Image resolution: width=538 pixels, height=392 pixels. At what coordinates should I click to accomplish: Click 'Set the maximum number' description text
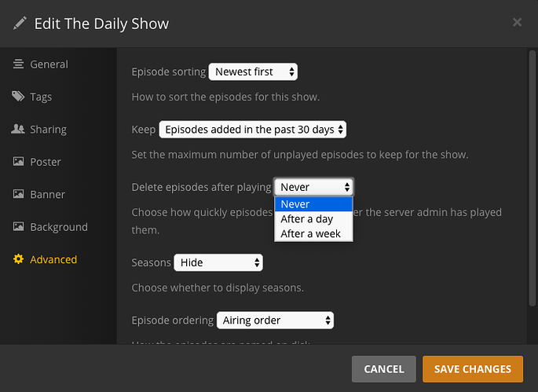pyautogui.click(x=300, y=155)
